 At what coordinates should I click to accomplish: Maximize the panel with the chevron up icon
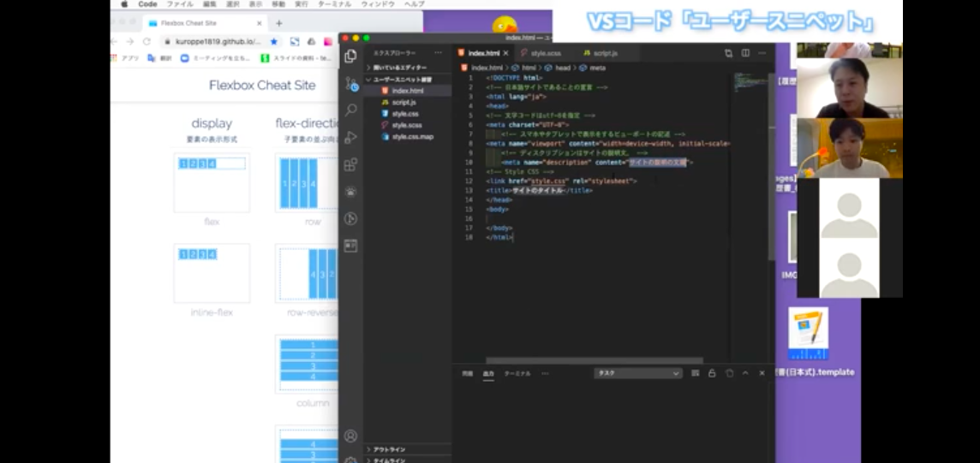(x=745, y=373)
